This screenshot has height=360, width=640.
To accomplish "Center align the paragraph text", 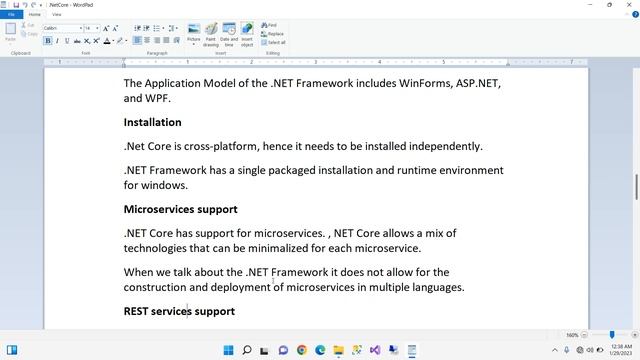I will 147,40.
